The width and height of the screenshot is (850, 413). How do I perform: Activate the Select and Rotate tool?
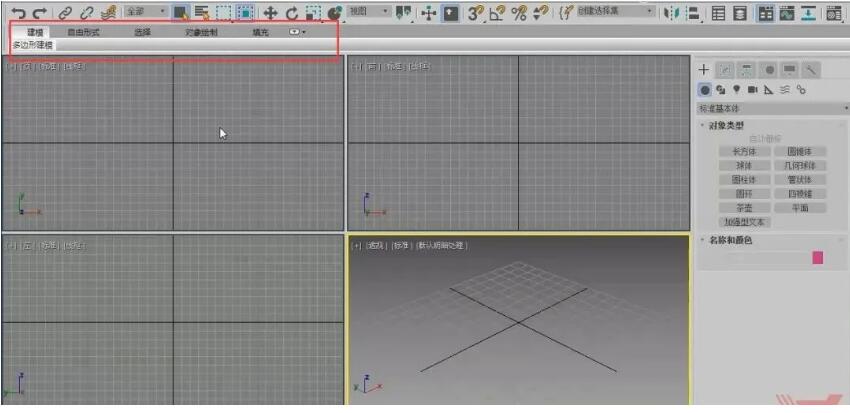(x=292, y=13)
